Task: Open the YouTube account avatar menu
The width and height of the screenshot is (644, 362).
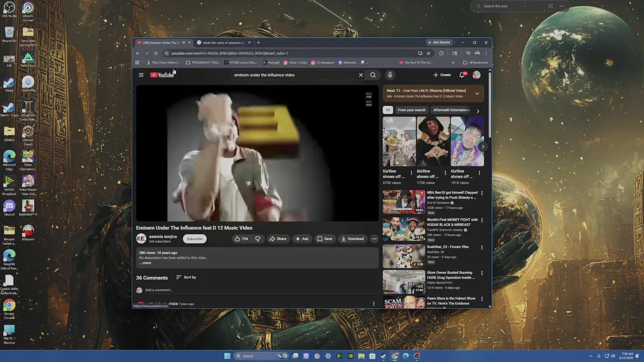Action: tap(476, 75)
